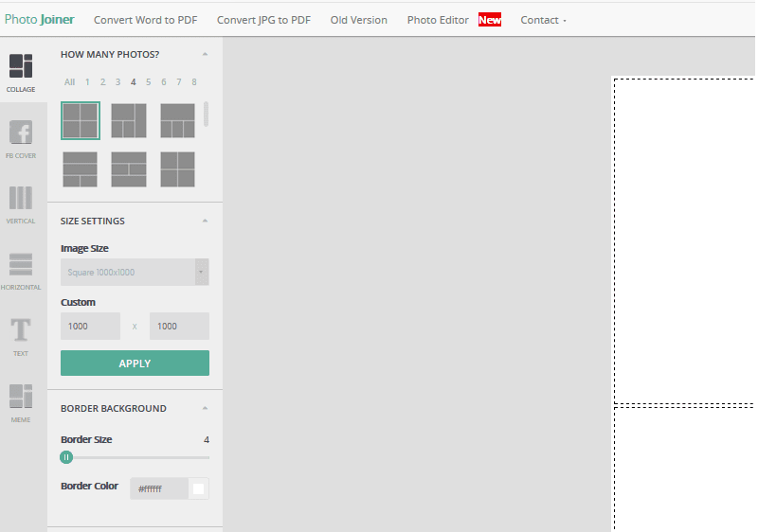
Task: Collapse the Size Settings section
Action: click(x=205, y=221)
